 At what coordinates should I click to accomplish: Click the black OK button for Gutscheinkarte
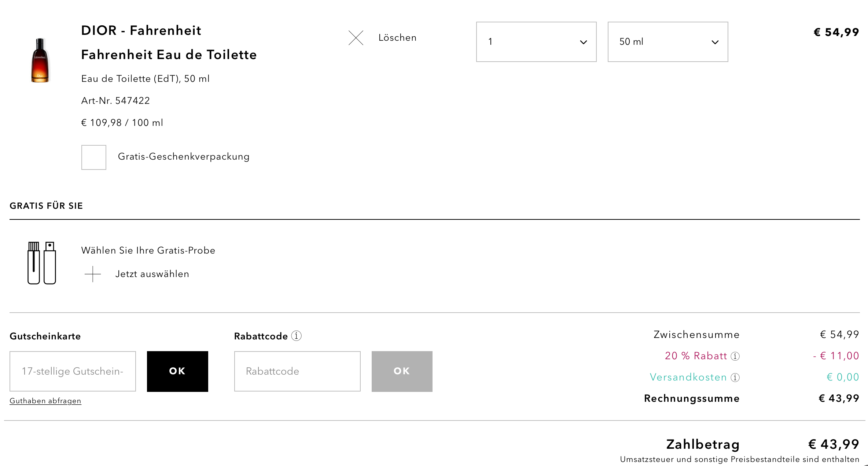[177, 371]
